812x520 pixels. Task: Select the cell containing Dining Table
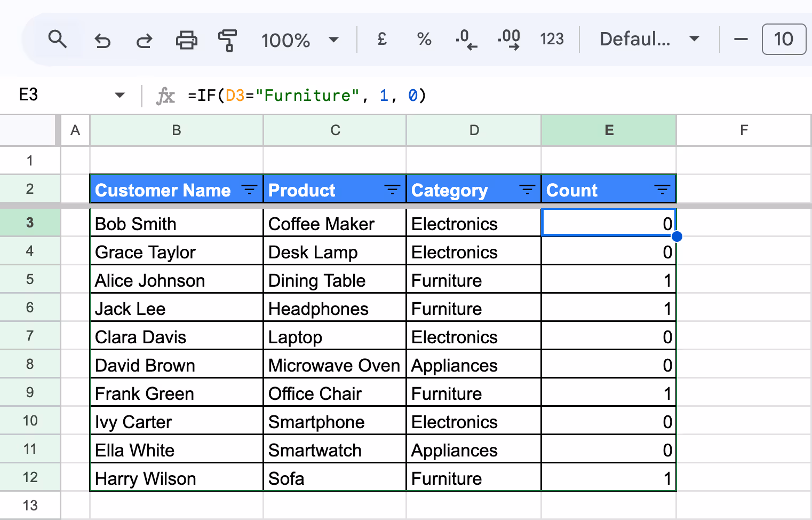(335, 280)
